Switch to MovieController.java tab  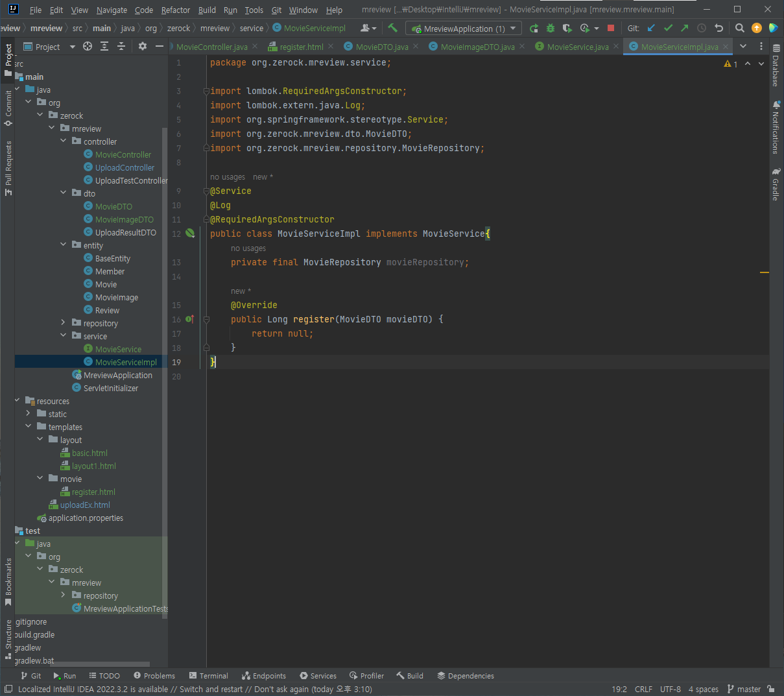click(212, 47)
